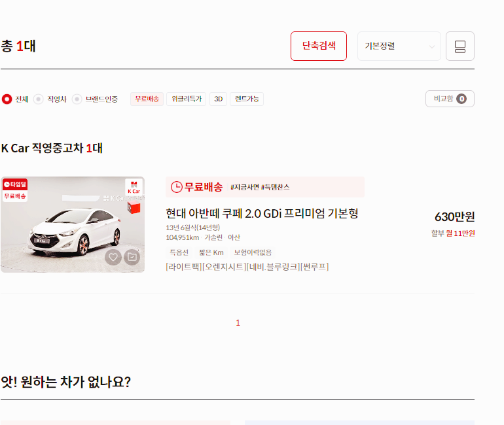504x425 pixels.
Task: Click the 보험이력없음 tag
Action: point(253,252)
